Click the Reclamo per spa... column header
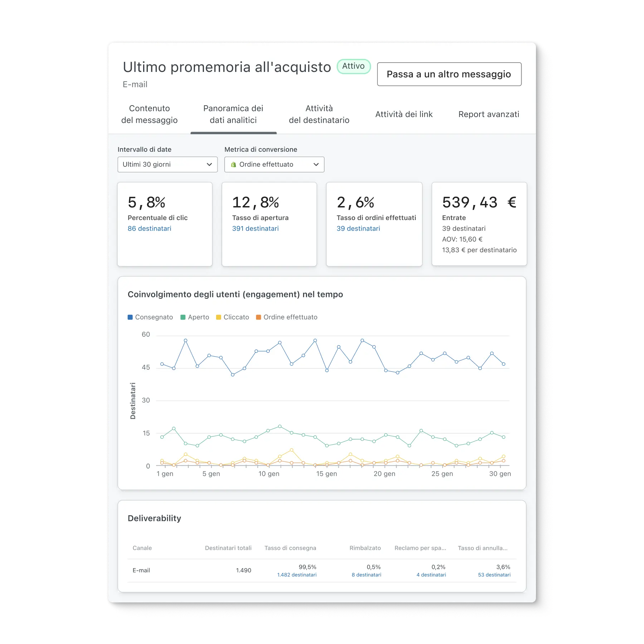This screenshot has width=644, height=644. [x=420, y=548]
